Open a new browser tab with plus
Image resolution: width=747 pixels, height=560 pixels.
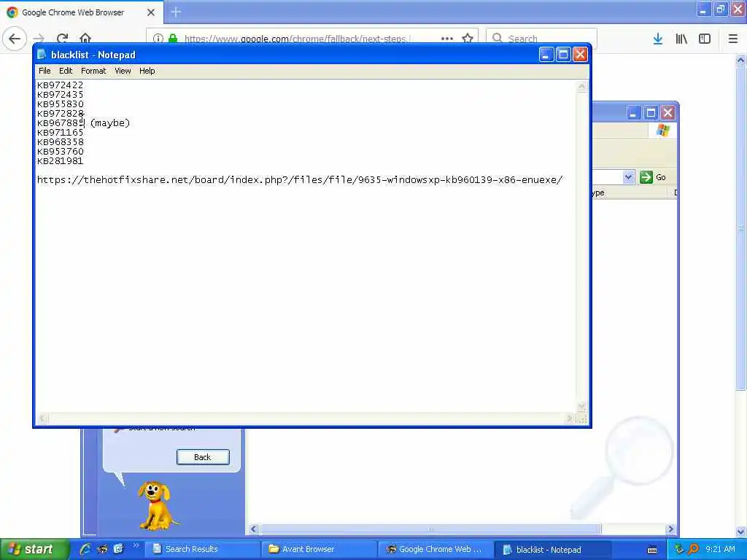coord(176,12)
